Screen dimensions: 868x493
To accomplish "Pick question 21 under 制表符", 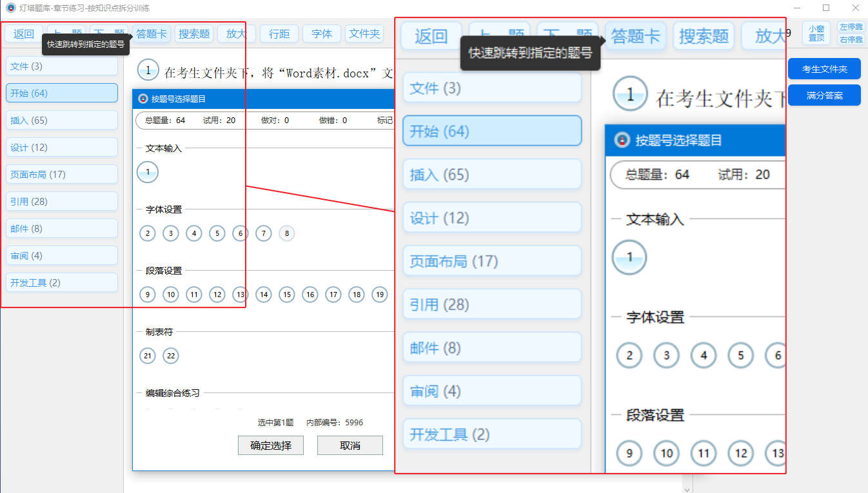I will (x=147, y=355).
